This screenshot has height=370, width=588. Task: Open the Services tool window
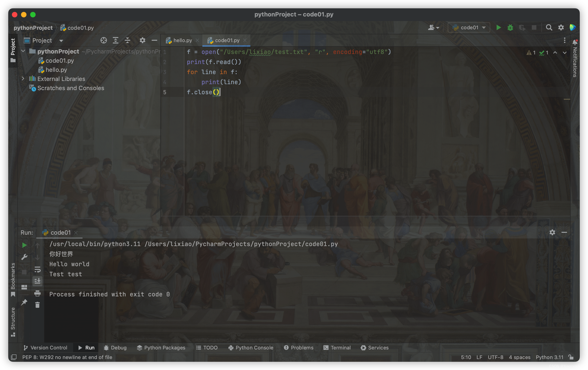[x=375, y=348]
